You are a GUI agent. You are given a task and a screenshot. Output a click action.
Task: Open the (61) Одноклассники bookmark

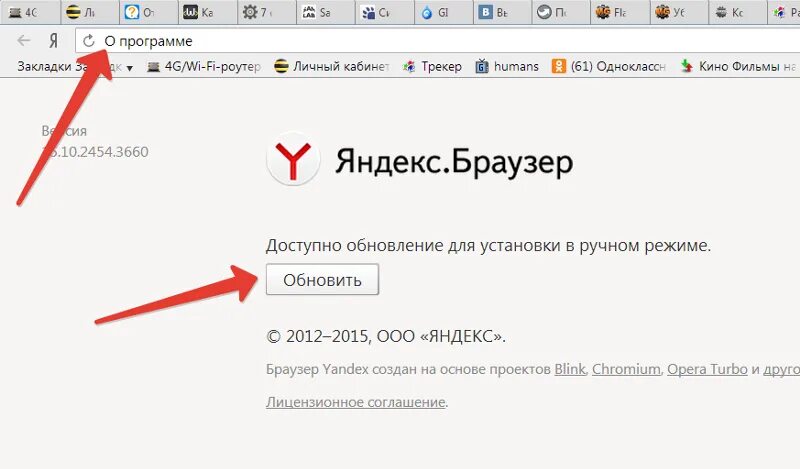tap(609, 66)
